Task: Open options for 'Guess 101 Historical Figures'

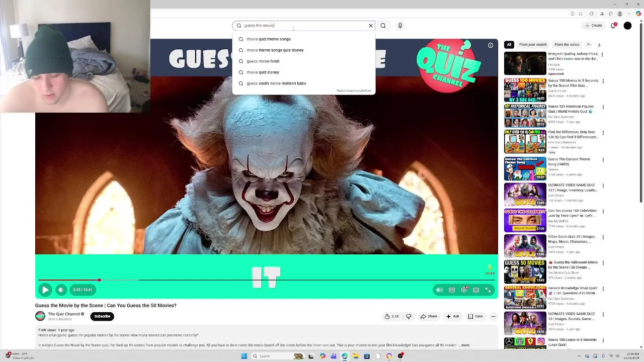Action: click(603, 107)
